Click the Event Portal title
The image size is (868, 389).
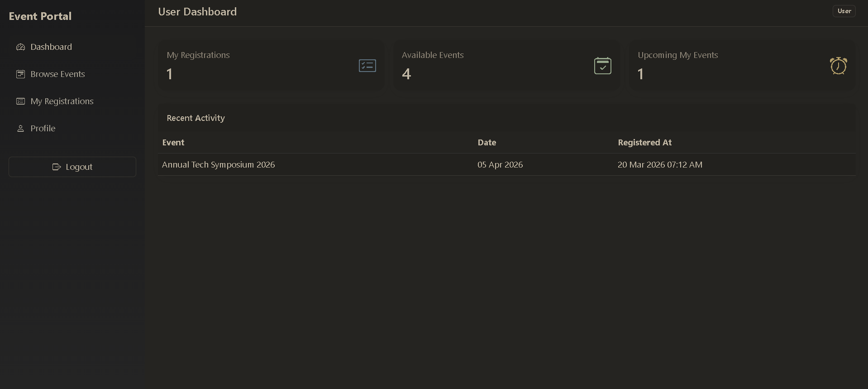coord(40,16)
